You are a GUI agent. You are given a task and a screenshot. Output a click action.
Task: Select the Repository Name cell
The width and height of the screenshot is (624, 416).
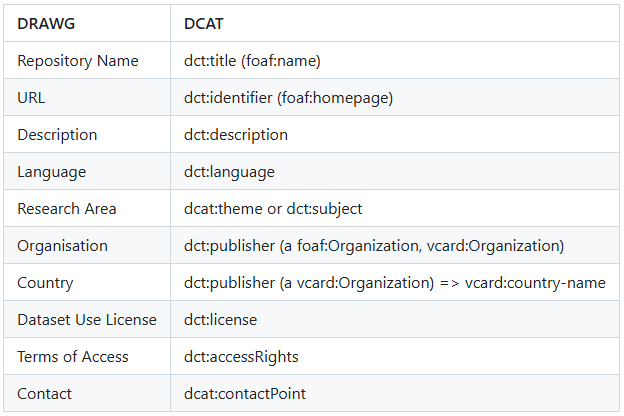(78, 61)
